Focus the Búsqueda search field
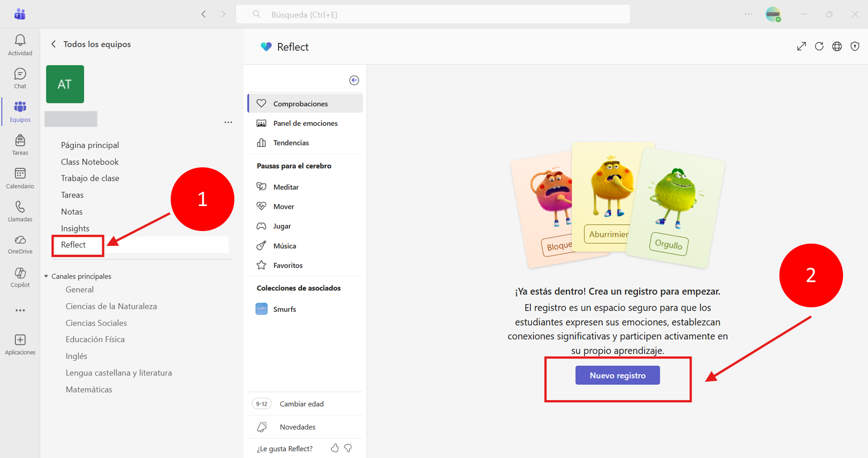The width and height of the screenshot is (868, 458). [433, 14]
